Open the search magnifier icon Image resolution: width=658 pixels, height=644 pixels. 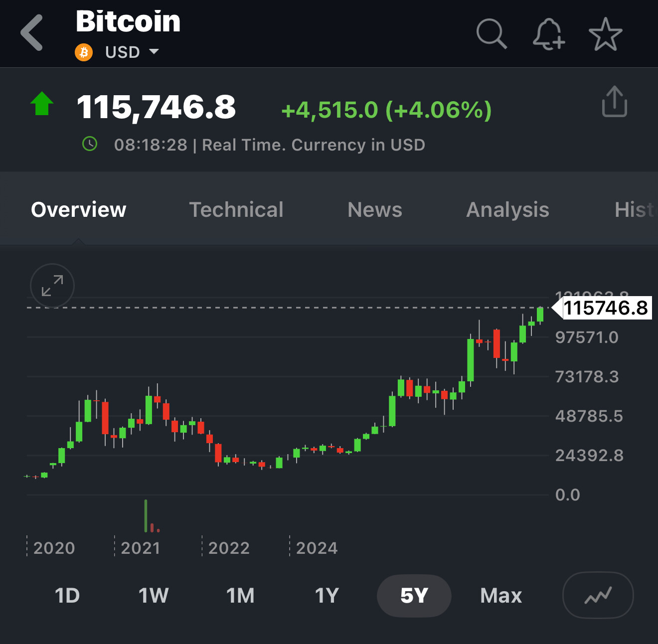coord(492,34)
